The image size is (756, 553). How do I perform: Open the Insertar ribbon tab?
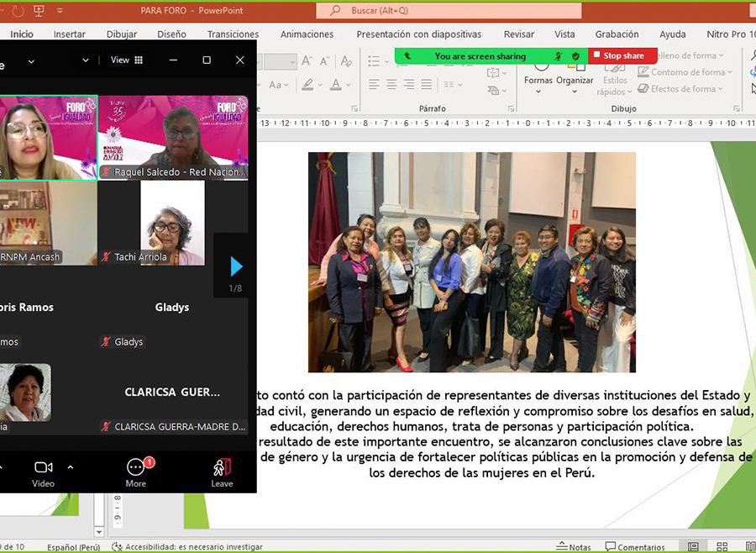click(70, 34)
